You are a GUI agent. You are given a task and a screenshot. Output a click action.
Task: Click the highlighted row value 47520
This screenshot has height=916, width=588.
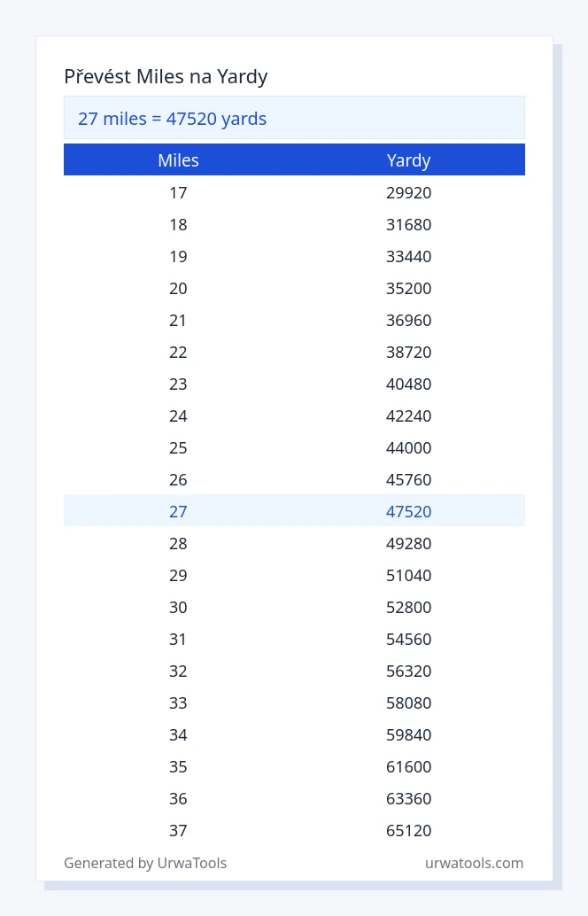409,511
